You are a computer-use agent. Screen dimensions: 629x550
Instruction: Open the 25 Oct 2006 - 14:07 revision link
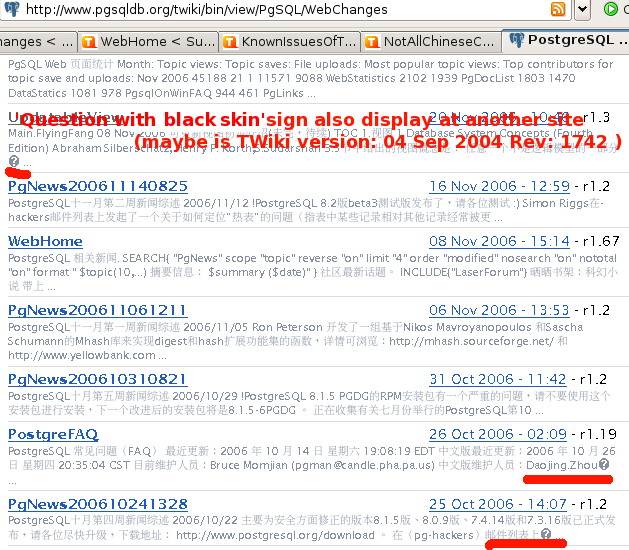click(x=497, y=504)
